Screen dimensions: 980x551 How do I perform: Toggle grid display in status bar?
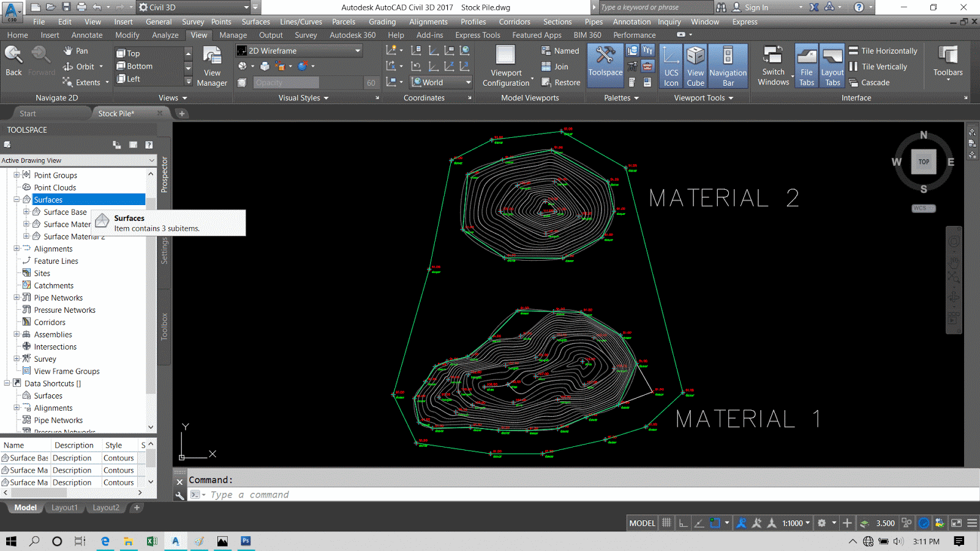[x=666, y=523]
